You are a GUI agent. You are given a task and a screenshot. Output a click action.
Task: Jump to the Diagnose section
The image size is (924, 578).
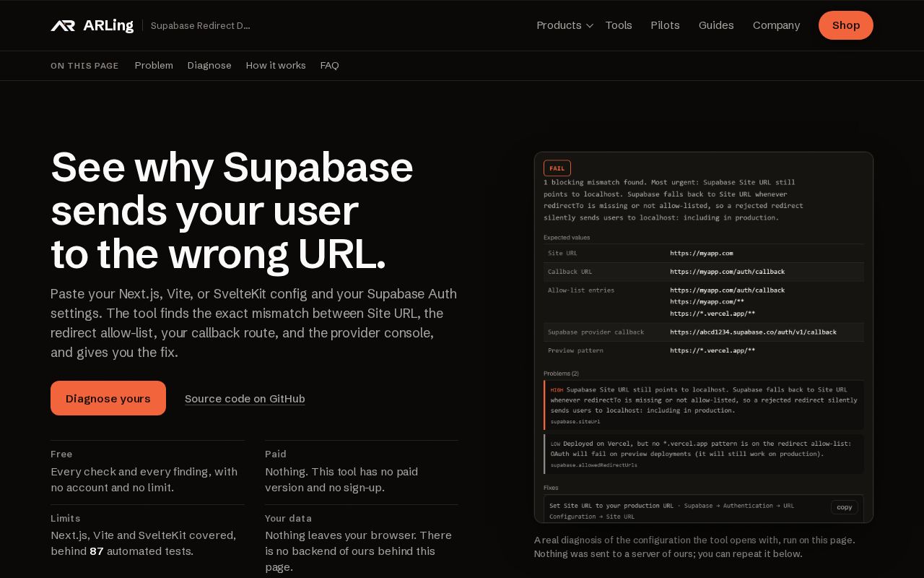(x=209, y=66)
